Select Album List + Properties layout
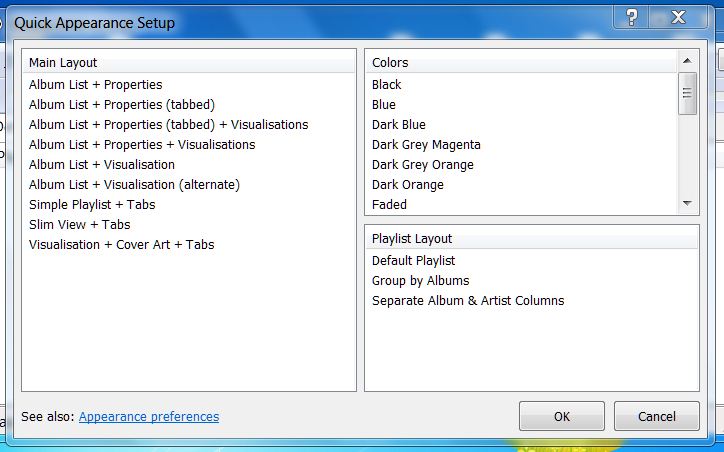The height and width of the screenshot is (452, 724). coord(95,85)
